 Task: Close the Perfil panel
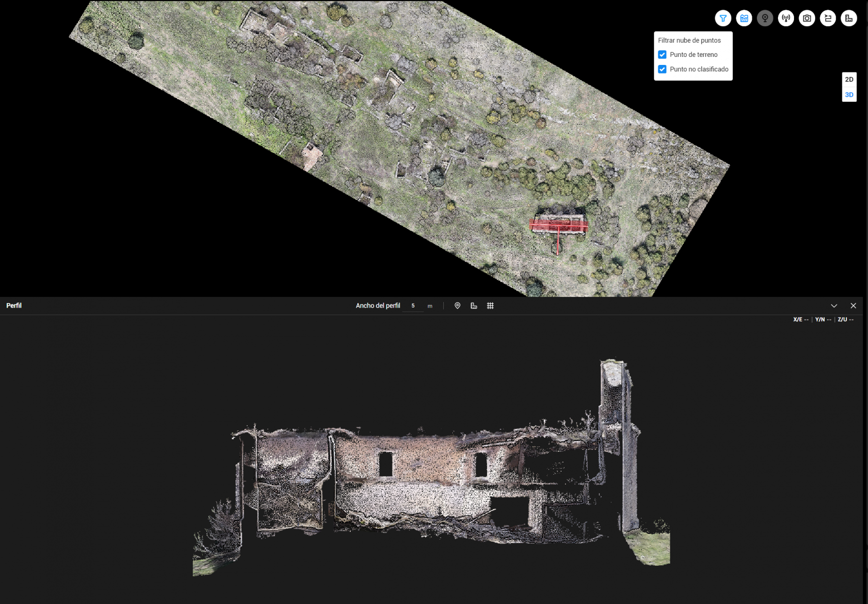tap(853, 306)
